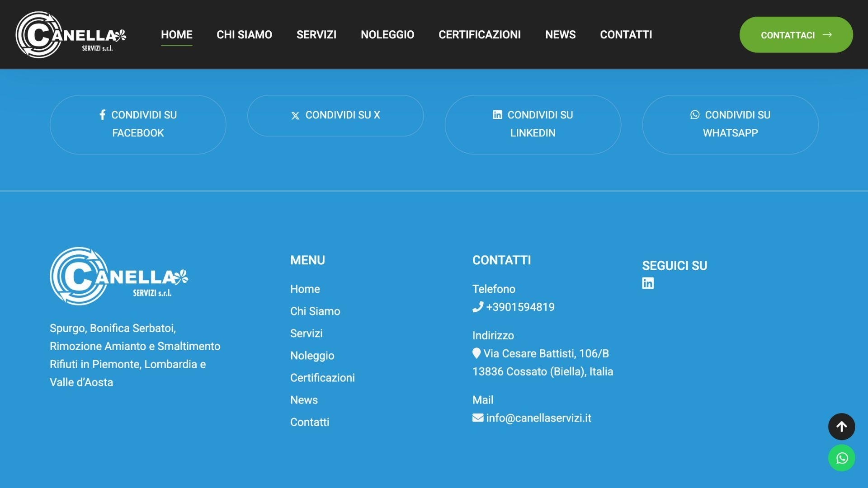
Task: Follow the footer Chi Siamo link
Action: tap(315, 311)
